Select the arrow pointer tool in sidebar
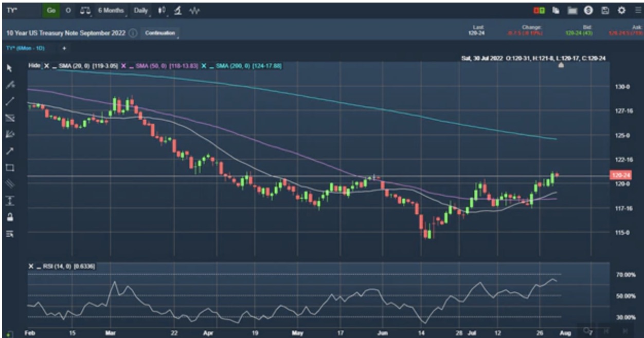Image resolution: width=644 pixels, height=338 pixels. click(9, 68)
